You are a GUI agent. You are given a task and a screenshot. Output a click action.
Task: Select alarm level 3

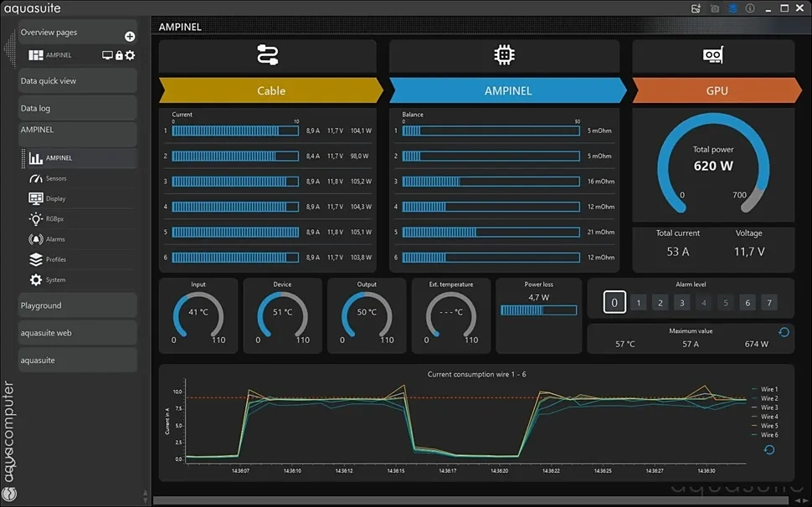pos(682,303)
